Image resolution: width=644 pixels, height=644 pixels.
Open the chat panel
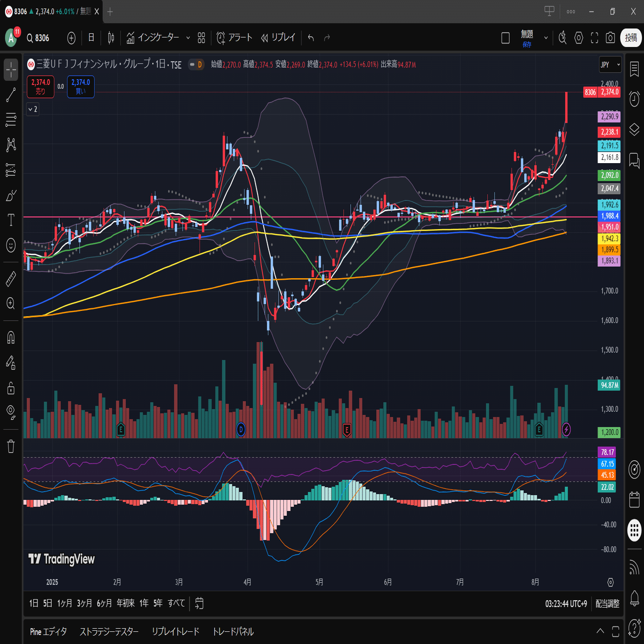(634, 160)
